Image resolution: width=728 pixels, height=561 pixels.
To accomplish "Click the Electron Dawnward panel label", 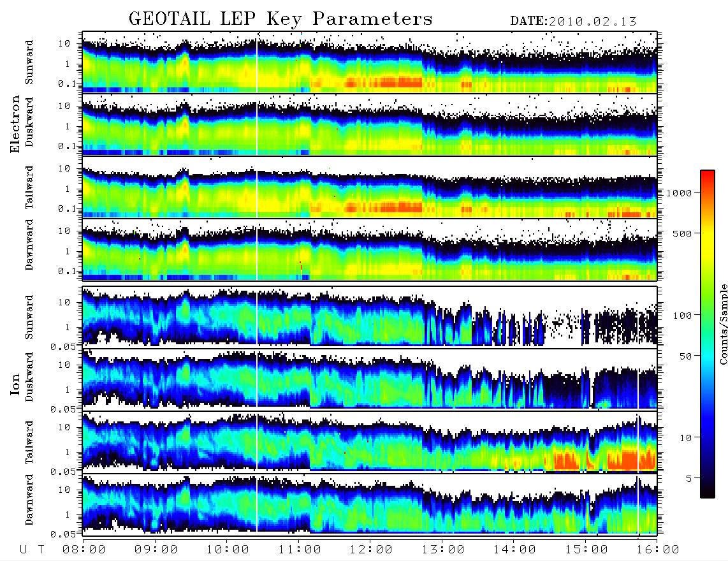I will (x=29, y=245).
